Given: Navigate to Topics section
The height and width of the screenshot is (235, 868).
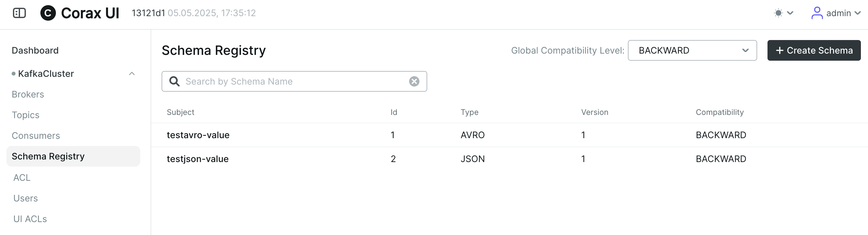Looking at the screenshot, I should coord(26,115).
